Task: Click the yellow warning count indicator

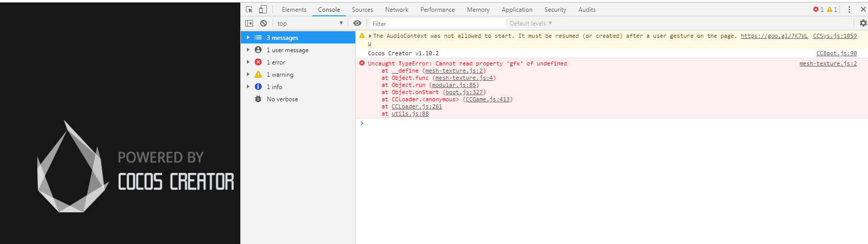Action: [832, 10]
